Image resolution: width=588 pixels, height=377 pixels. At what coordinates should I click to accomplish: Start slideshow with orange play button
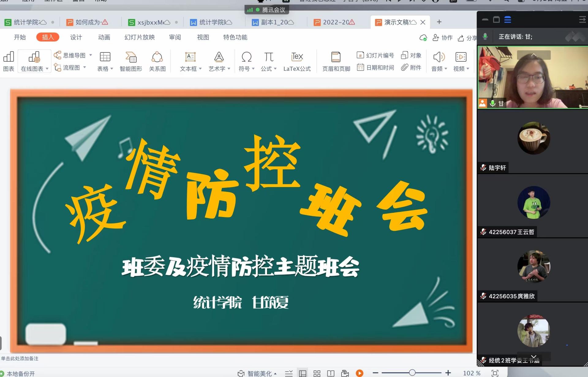click(360, 373)
